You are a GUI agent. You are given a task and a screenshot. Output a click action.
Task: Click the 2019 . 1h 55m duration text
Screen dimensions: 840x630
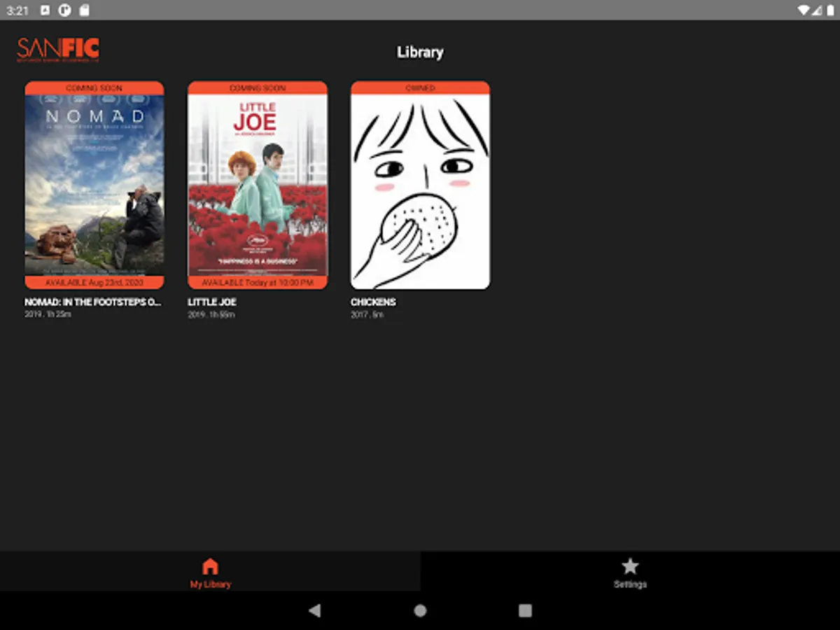click(x=211, y=315)
